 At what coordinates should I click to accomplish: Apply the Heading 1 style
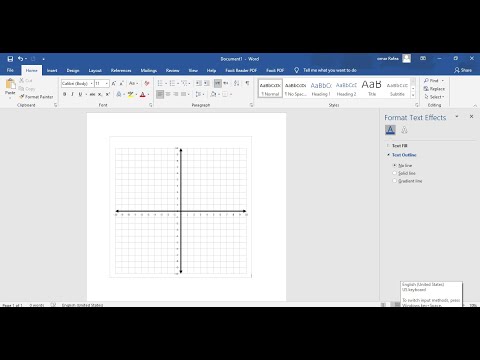[321, 89]
